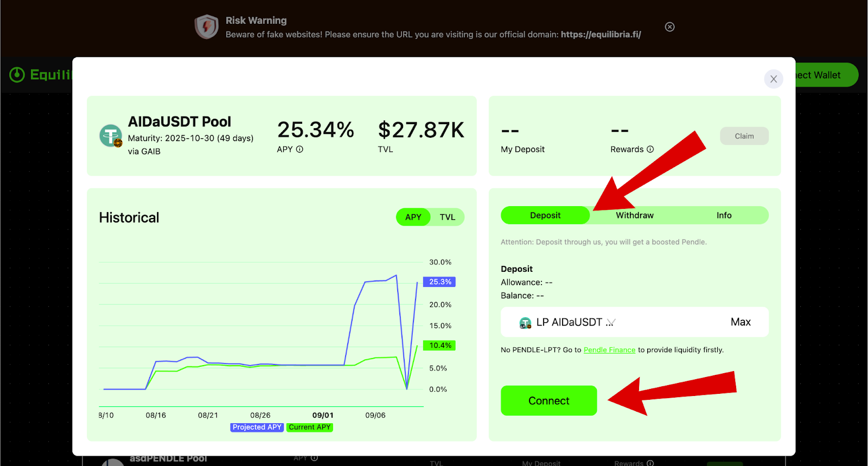868x466 pixels.
Task: Click the via GAIB text
Action: [144, 151]
